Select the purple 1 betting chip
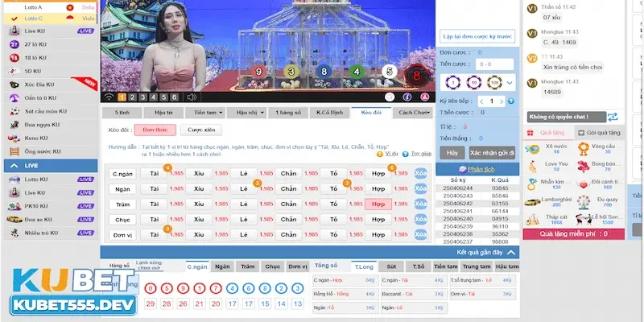Viewport: 644px width, 322px height. (x=453, y=83)
